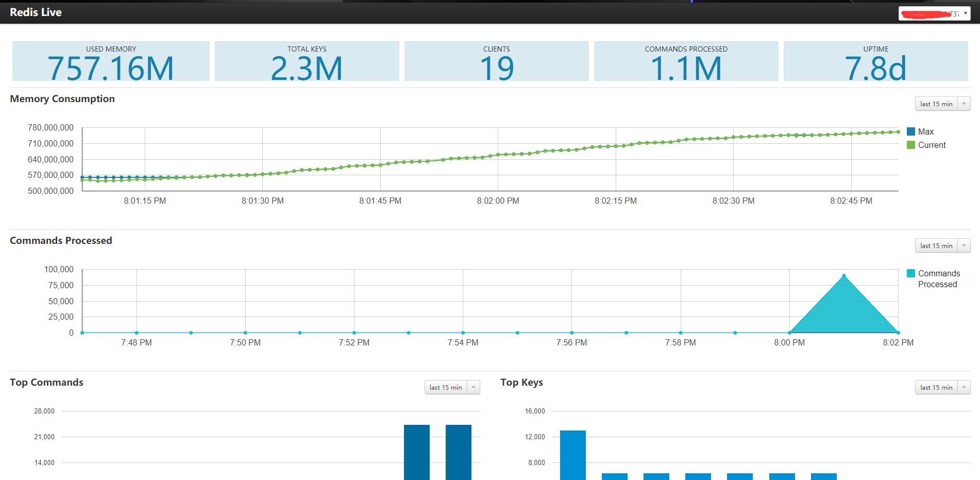Select the Commands Processed 1.1M tile
The height and width of the screenshot is (480, 980).
[x=686, y=61]
